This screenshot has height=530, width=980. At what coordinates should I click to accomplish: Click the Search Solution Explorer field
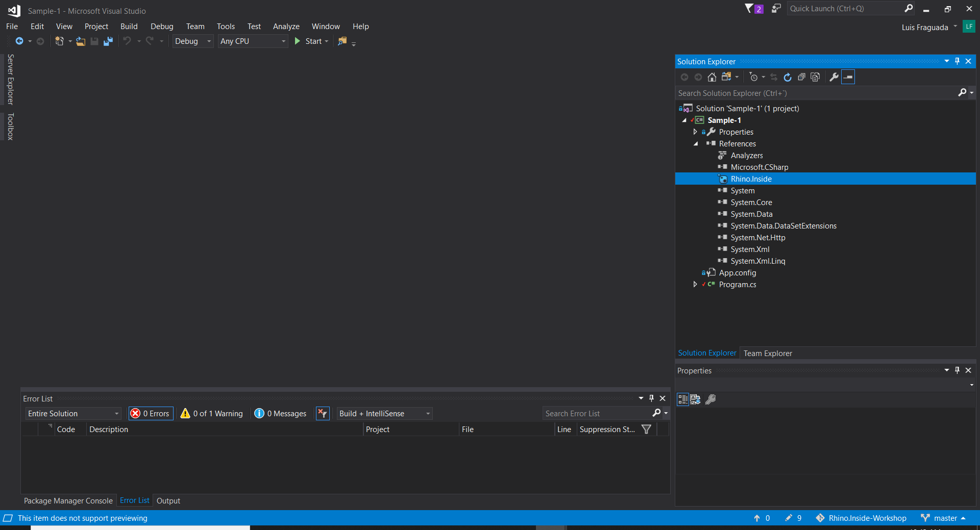(817, 93)
